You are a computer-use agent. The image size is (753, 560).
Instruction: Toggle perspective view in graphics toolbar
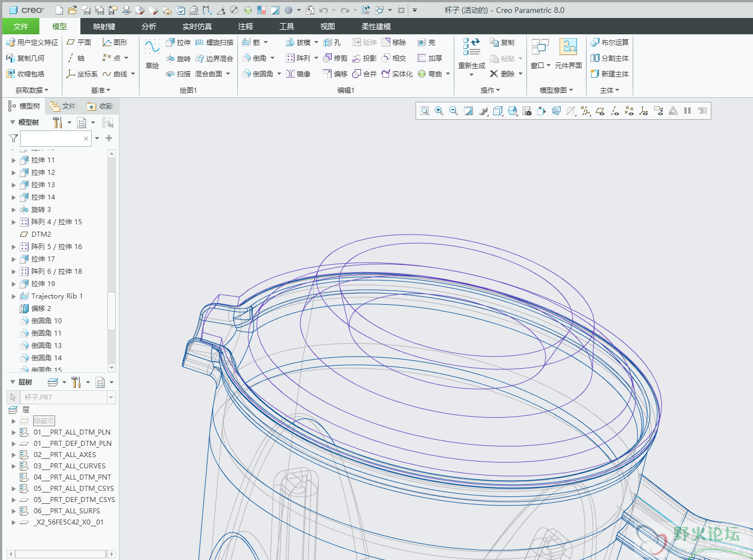(x=556, y=111)
